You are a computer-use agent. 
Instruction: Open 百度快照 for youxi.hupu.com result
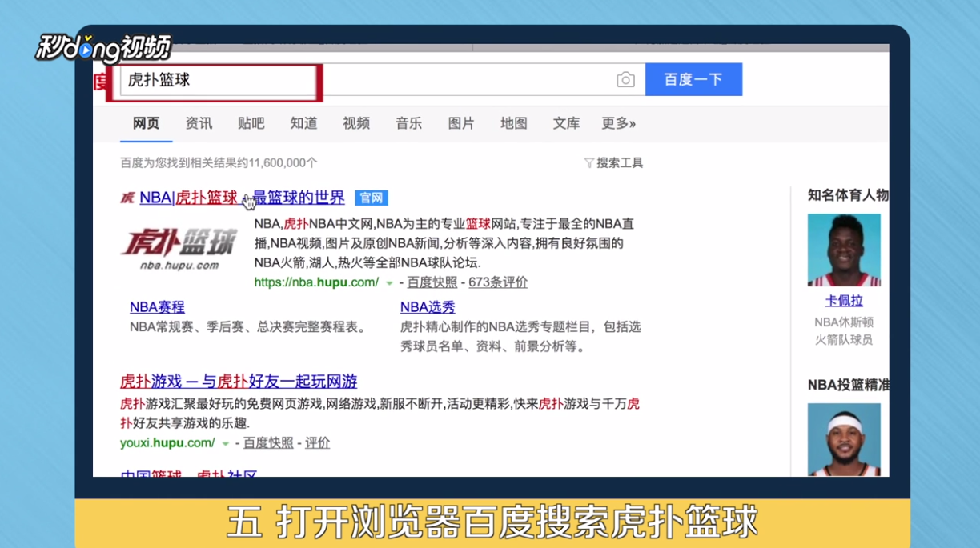click(268, 442)
